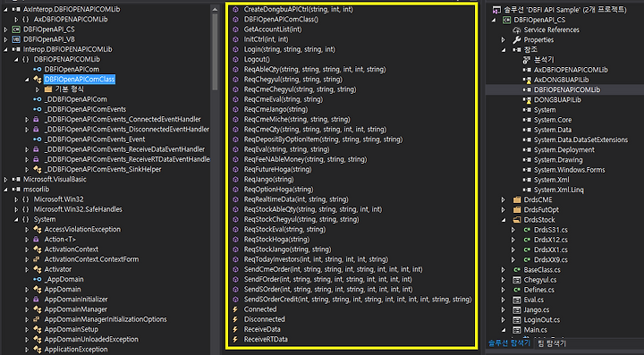
Task: Expand the Microsoft.VisualBasic assembly node
Action: click(x=5, y=180)
